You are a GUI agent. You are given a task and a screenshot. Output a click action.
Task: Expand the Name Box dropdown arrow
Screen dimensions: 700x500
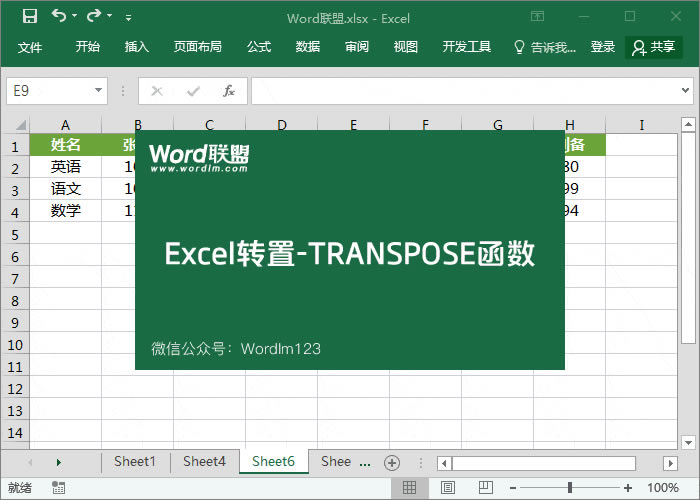tap(99, 91)
